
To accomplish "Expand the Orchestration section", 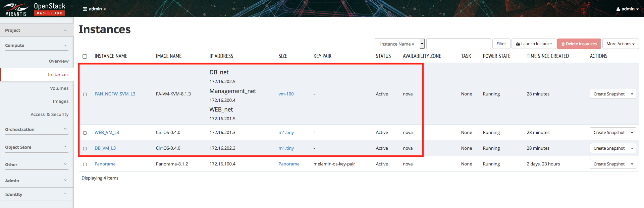I will 37,130.
